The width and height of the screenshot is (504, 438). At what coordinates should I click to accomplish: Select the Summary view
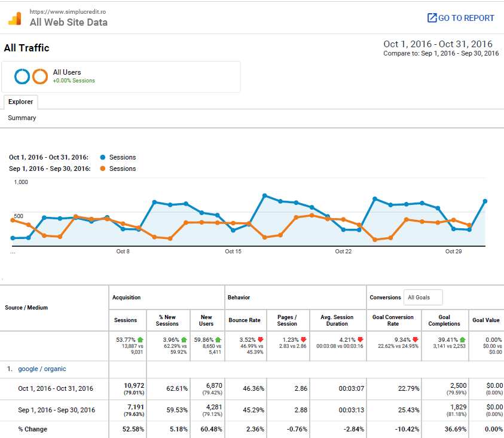tap(22, 118)
